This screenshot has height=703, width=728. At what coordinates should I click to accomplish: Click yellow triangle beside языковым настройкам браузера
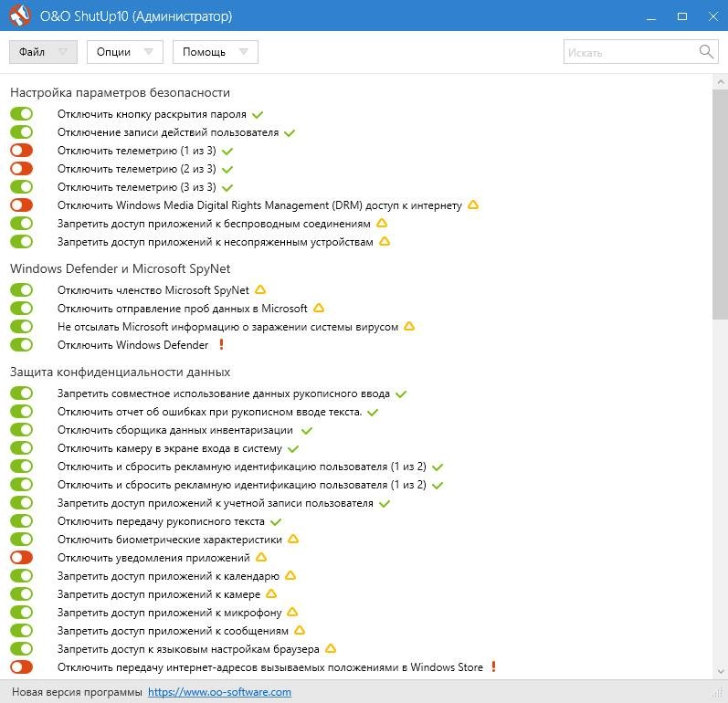tap(331, 649)
